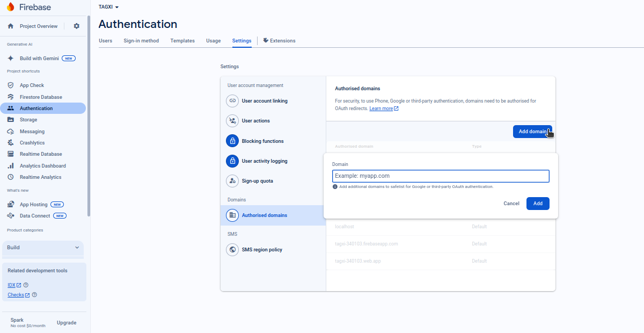Image resolution: width=644 pixels, height=333 pixels.
Task: Select the User account linking icon
Action: (x=232, y=100)
